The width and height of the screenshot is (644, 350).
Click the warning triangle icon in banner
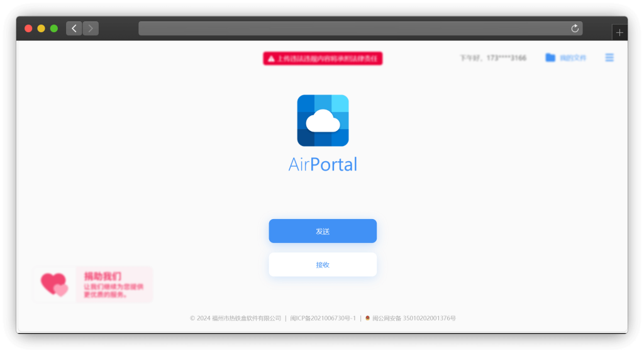(271, 59)
